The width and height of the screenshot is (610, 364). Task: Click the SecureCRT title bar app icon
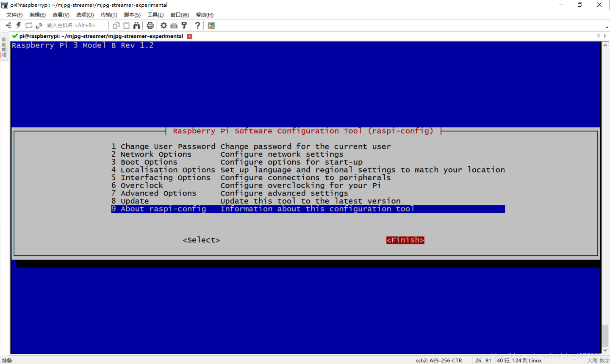tap(5, 5)
